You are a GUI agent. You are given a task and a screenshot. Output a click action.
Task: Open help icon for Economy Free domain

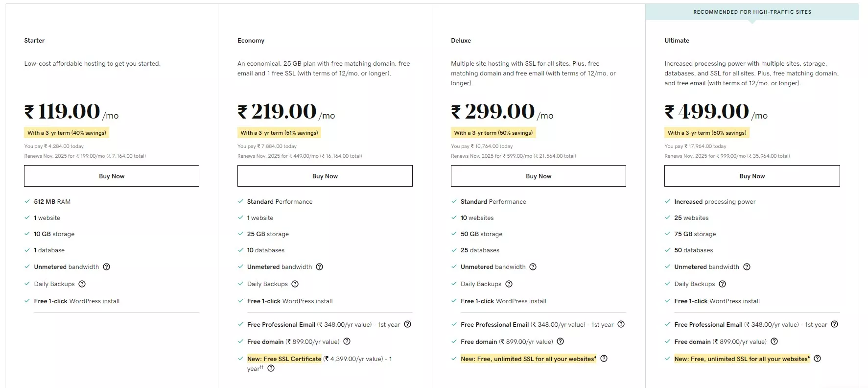(347, 341)
